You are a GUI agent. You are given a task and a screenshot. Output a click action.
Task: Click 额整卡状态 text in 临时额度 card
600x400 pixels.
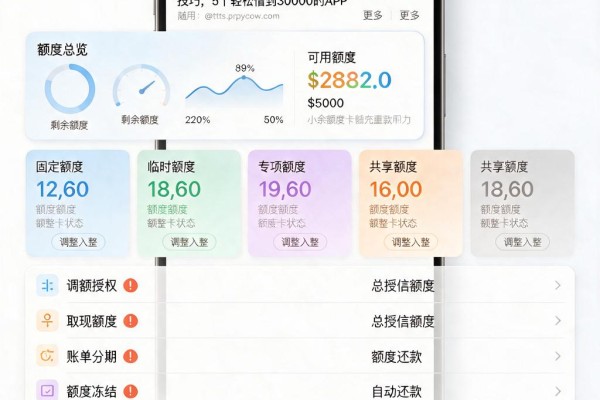coord(171,223)
